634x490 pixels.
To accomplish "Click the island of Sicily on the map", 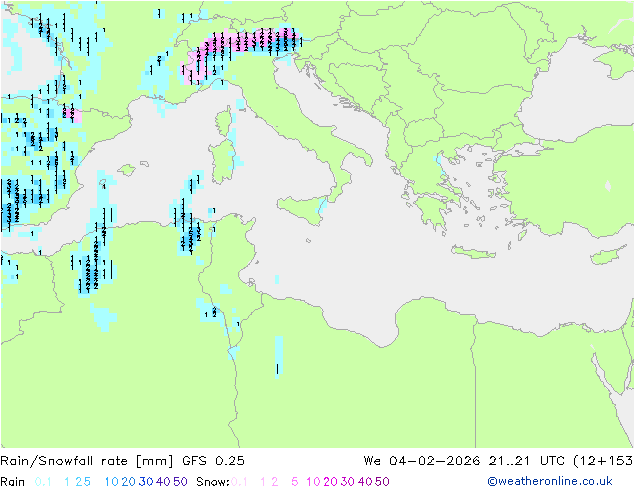I will tap(302, 208).
